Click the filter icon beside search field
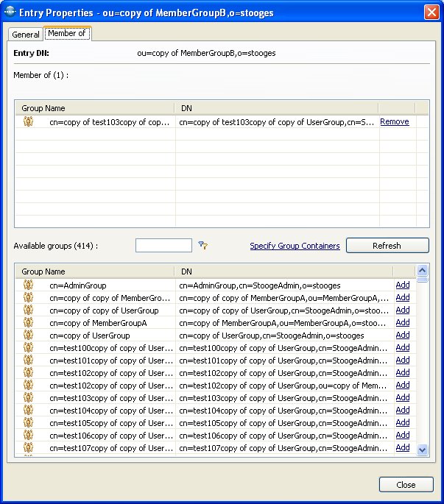The height and width of the screenshot is (504, 444). point(202,246)
